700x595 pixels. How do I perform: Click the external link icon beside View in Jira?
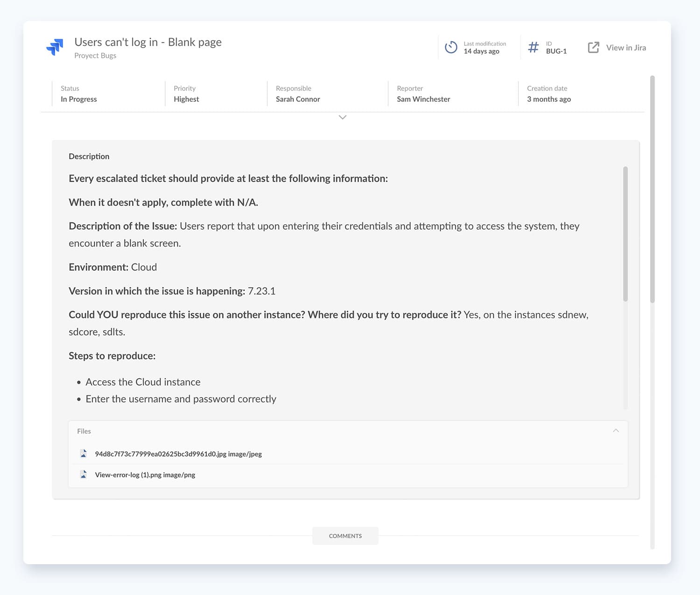tap(593, 47)
